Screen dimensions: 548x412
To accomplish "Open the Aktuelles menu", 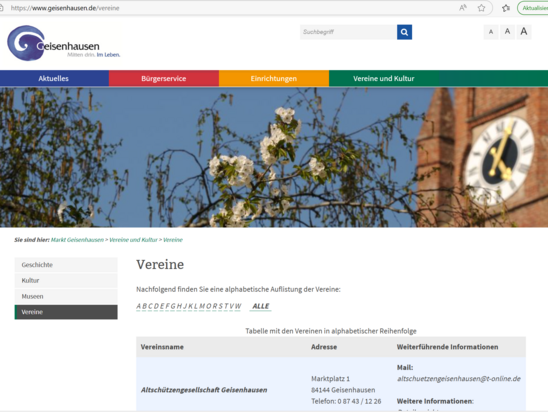I will point(54,79).
